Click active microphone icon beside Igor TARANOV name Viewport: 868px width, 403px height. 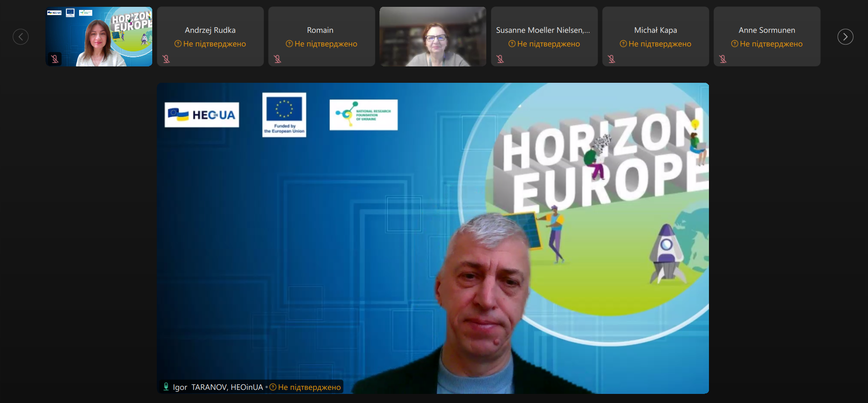click(x=166, y=387)
